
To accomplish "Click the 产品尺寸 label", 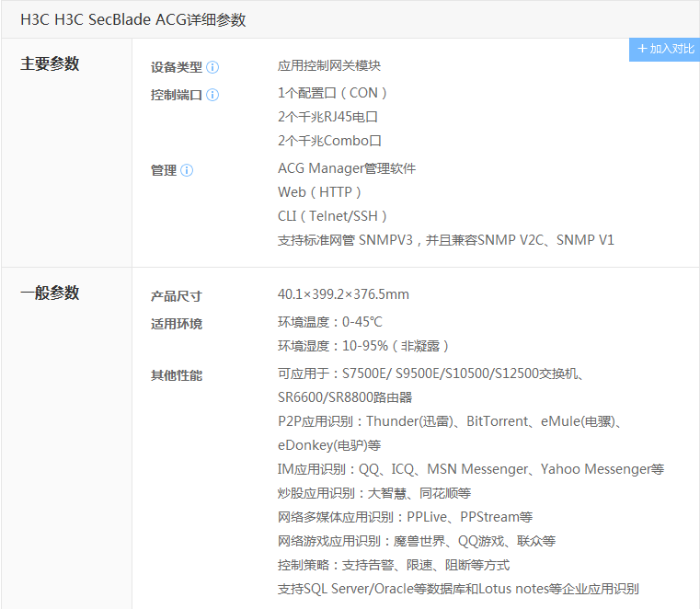I will coord(177,296).
